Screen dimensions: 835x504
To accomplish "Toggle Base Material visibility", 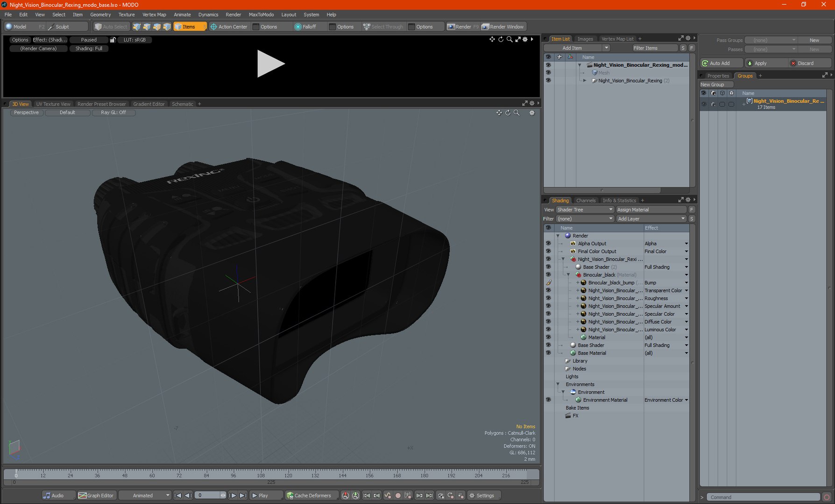I will tap(548, 353).
